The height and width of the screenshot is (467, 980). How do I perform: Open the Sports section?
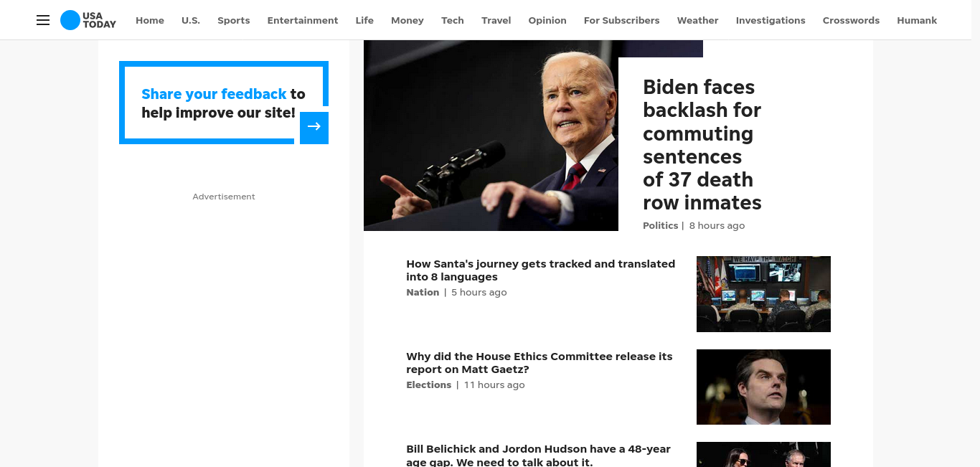[x=234, y=20]
